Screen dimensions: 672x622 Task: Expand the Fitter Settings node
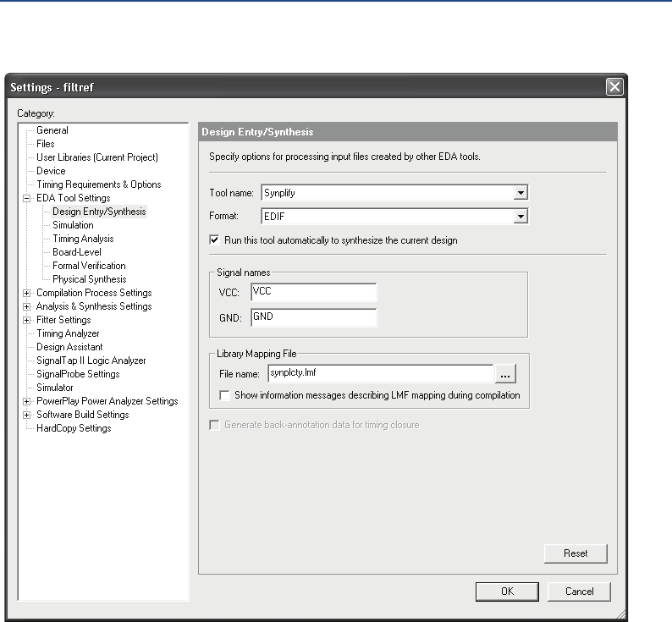(27, 320)
